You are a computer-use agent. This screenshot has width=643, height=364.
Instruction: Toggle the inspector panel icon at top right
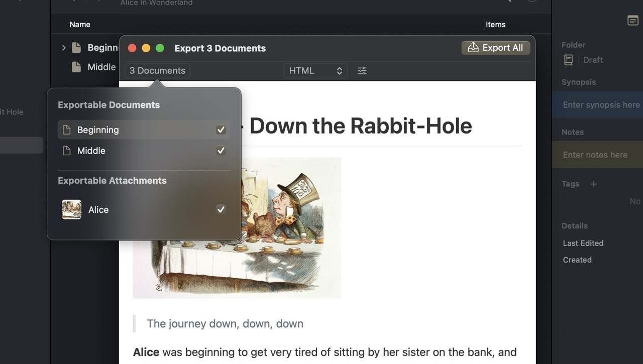click(632, 21)
